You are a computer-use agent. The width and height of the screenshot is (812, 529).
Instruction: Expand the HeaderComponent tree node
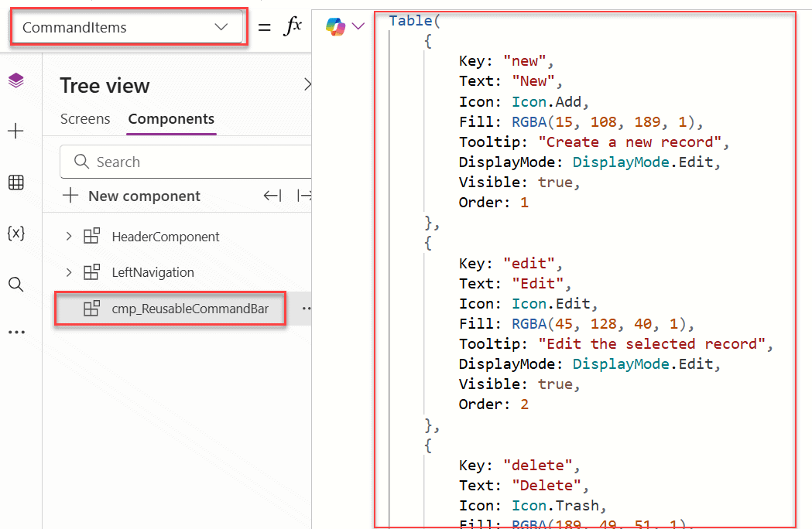pos(69,237)
